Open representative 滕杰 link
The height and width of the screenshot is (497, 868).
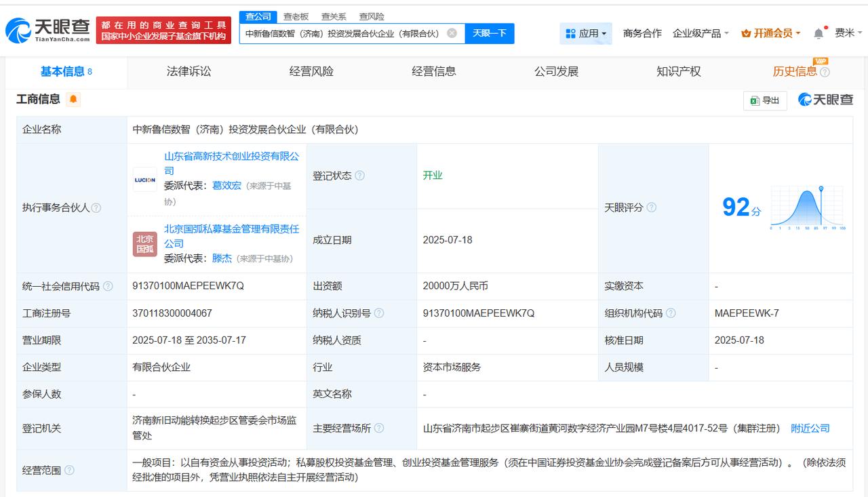pyautogui.click(x=222, y=258)
